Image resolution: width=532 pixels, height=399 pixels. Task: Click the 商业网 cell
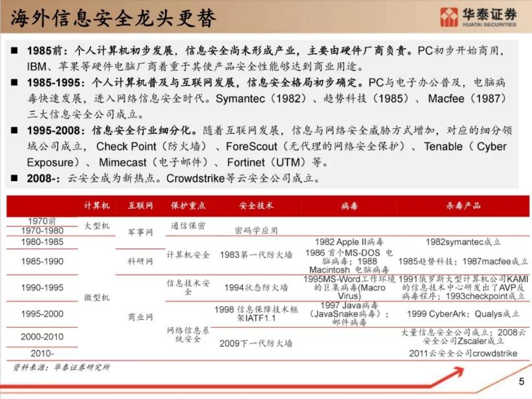[140, 317]
